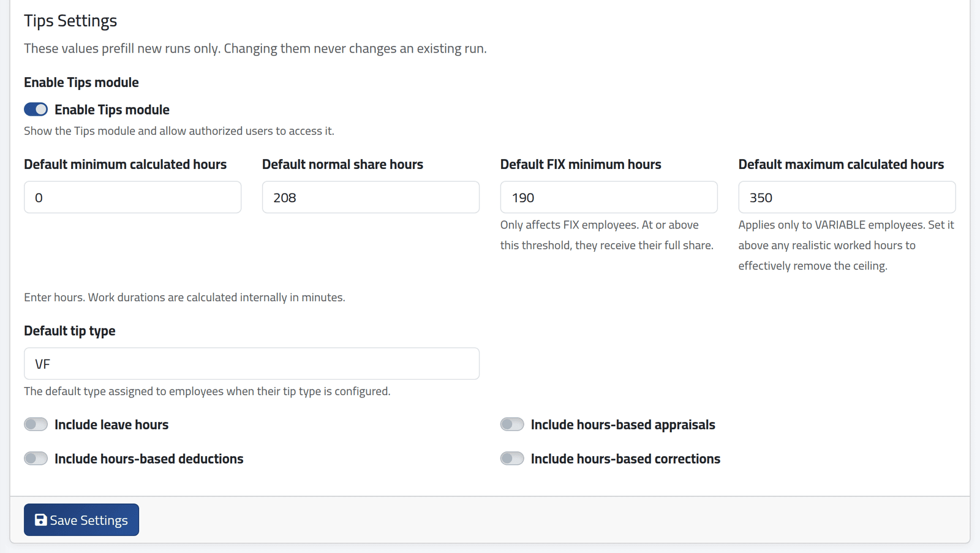The width and height of the screenshot is (980, 553).
Task: Toggle Include hours-based appraisals on
Action: click(x=512, y=424)
